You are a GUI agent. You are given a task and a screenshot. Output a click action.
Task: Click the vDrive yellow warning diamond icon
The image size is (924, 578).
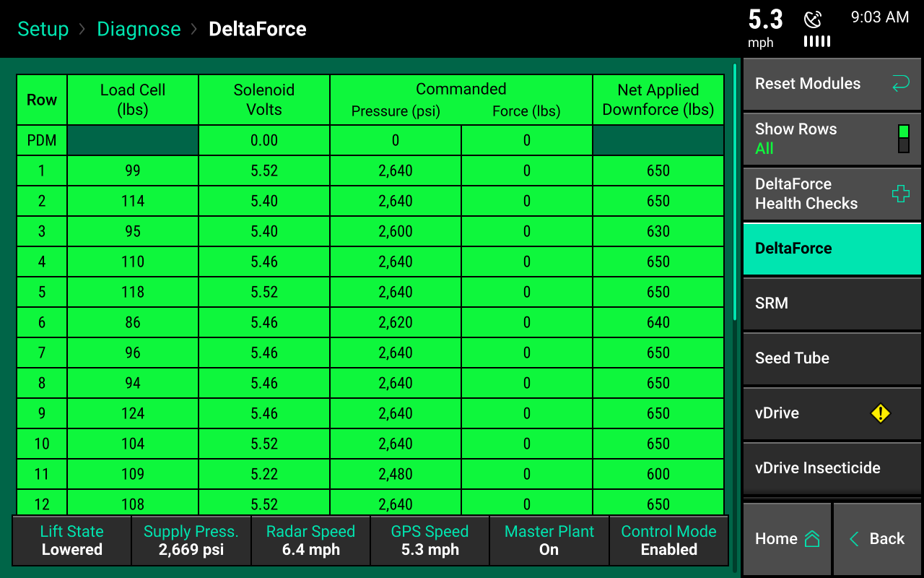click(x=881, y=413)
